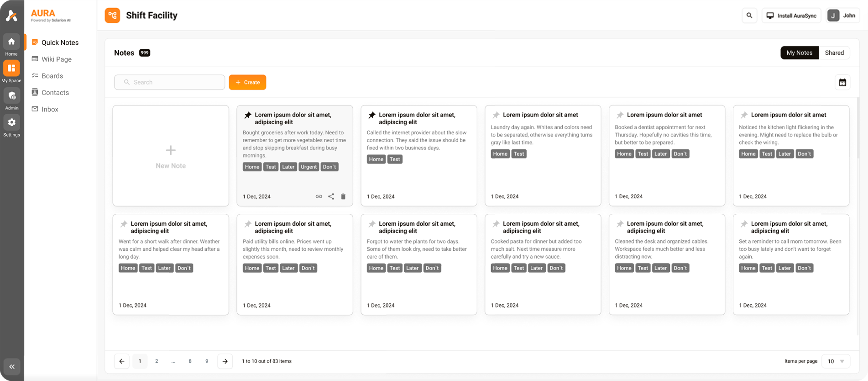This screenshot has width=868, height=381.
Task: Open Settings gear in left rail
Action: [x=12, y=125]
